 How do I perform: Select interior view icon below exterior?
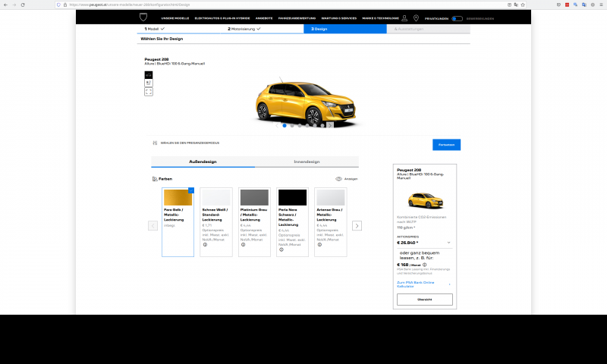[149, 83]
